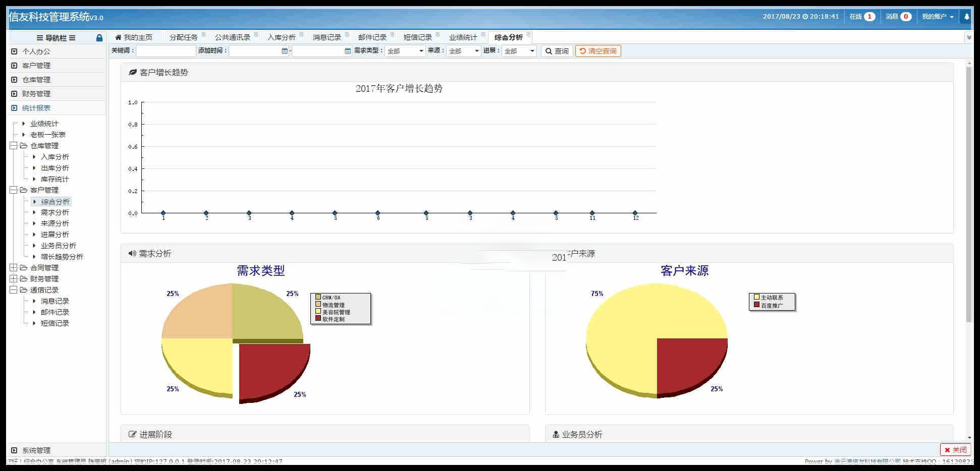The image size is (980, 471).
Task: Open 来源分析 in the tree
Action: click(55, 223)
